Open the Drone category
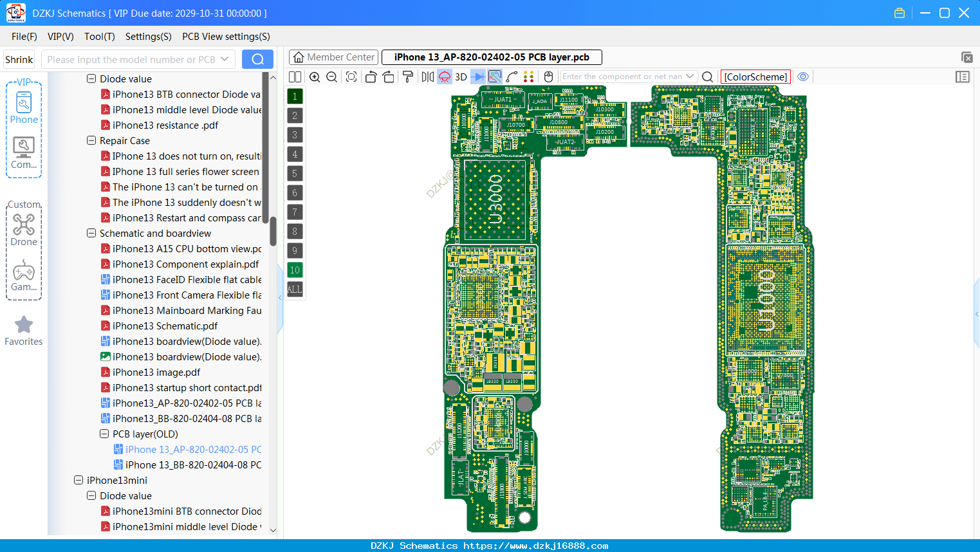 coord(24,230)
